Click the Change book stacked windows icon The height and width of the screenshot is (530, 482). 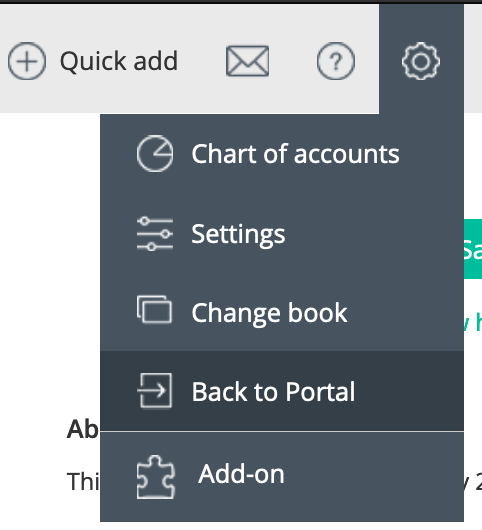tap(154, 310)
